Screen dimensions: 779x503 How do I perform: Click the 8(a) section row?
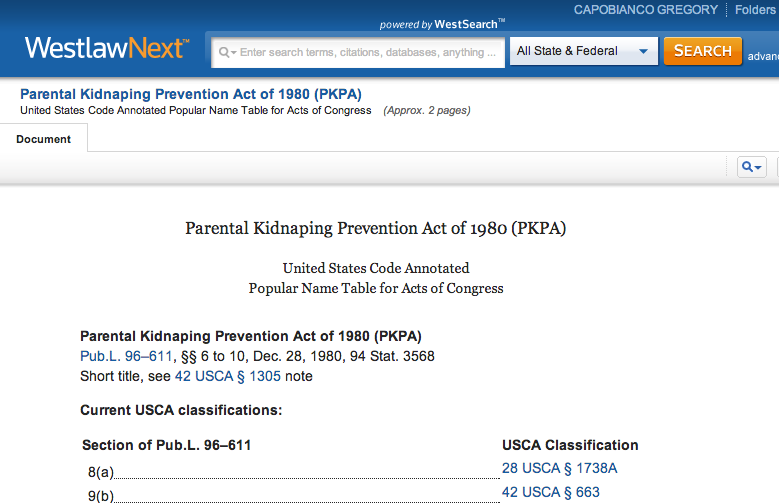pyautogui.click(x=293, y=472)
